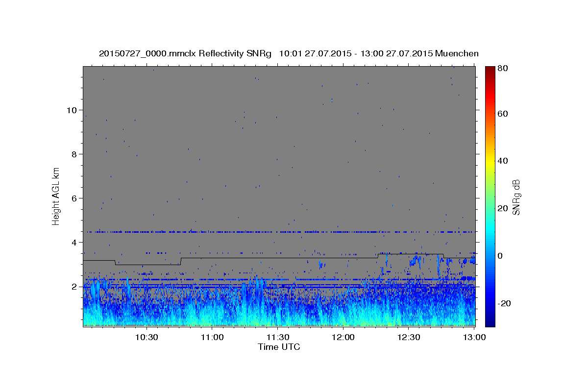Click the dark blue bottom of the colorbar
The height and width of the screenshot is (392, 588).
tap(490, 322)
